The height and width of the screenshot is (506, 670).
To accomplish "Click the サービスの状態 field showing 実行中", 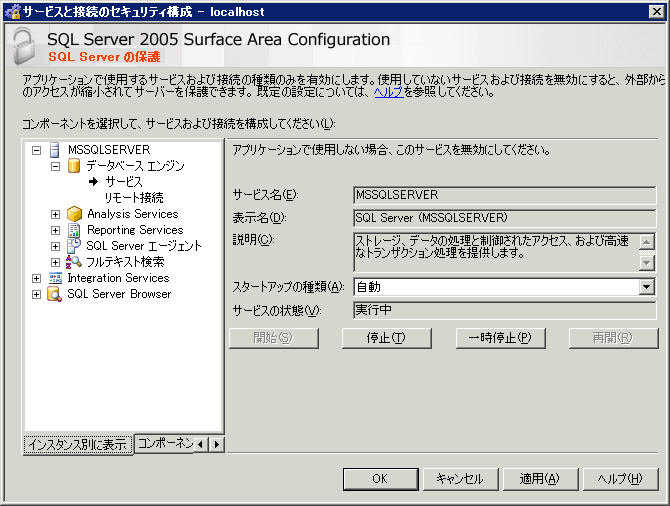I will tap(504, 310).
